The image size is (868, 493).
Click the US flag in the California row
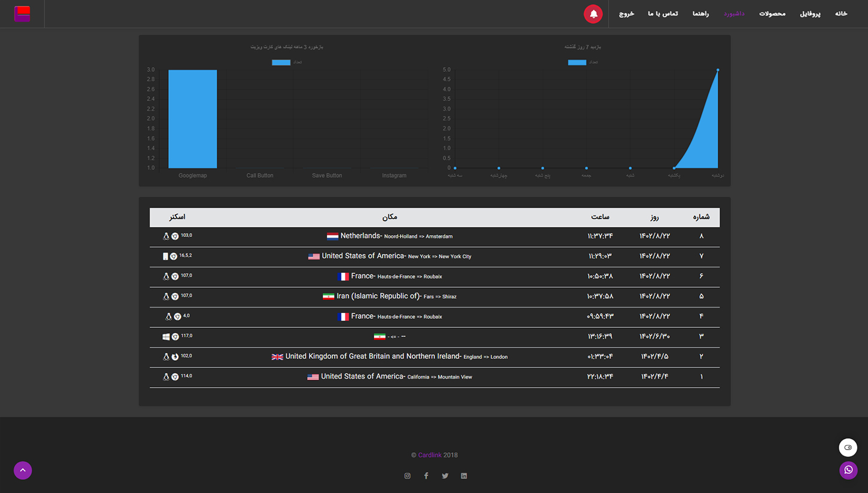313,377
